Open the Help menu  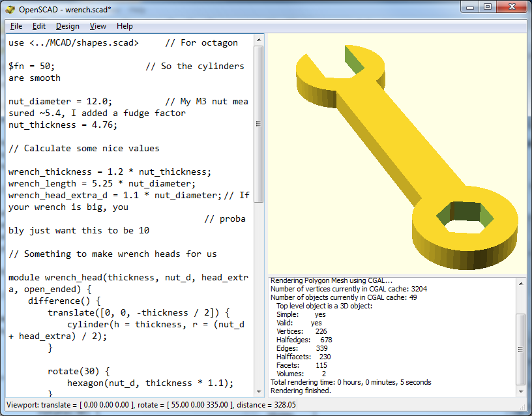125,26
